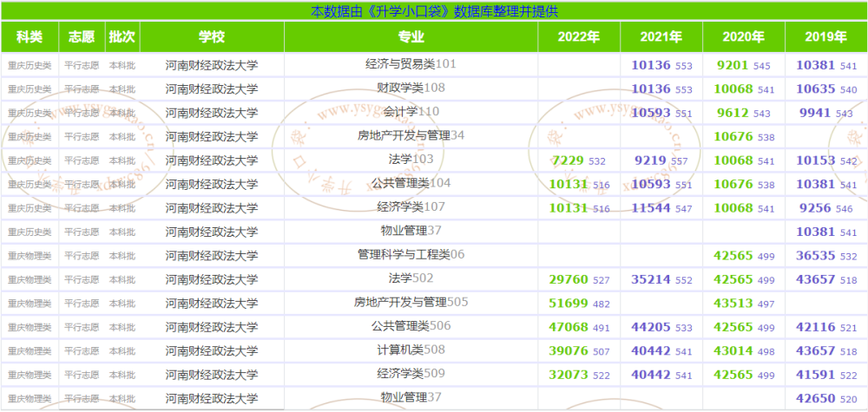Click the 2019 rank value 42116
Viewport: 868px width, 412px height.
[816, 327]
